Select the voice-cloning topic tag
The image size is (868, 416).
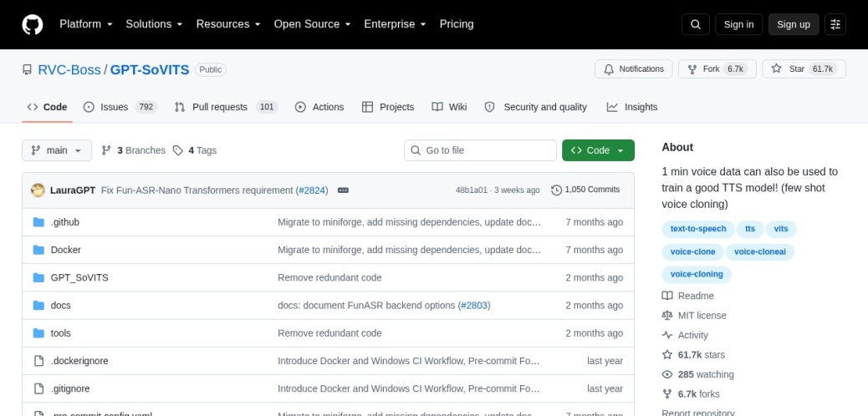tap(697, 274)
